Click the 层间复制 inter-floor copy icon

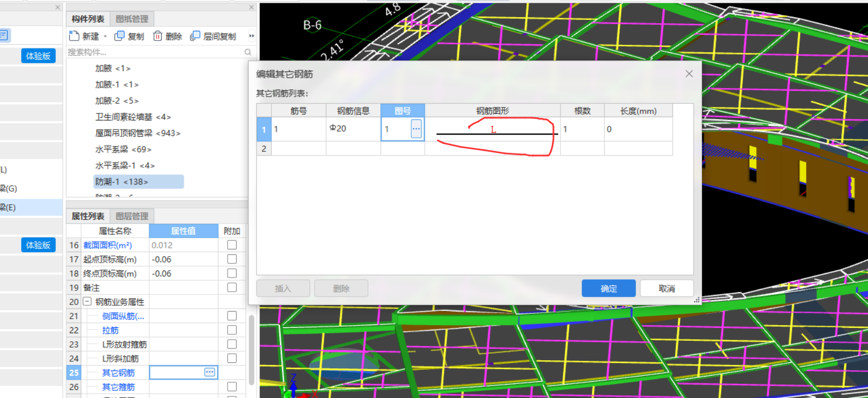tap(195, 36)
